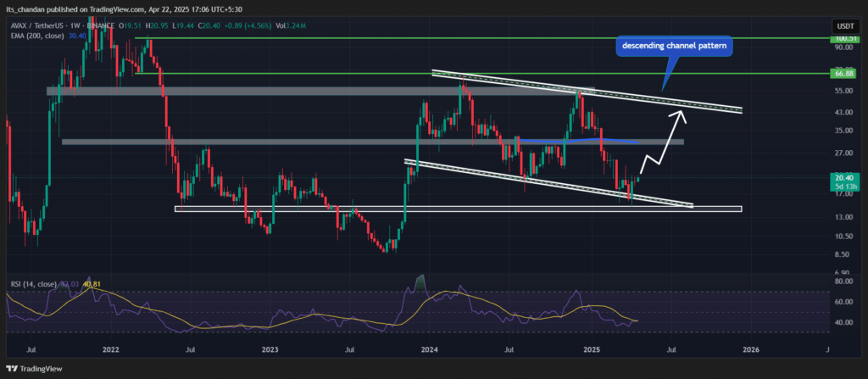Click the TradingView logo icon
Screen dimensions: 868x379
[x=14, y=370]
